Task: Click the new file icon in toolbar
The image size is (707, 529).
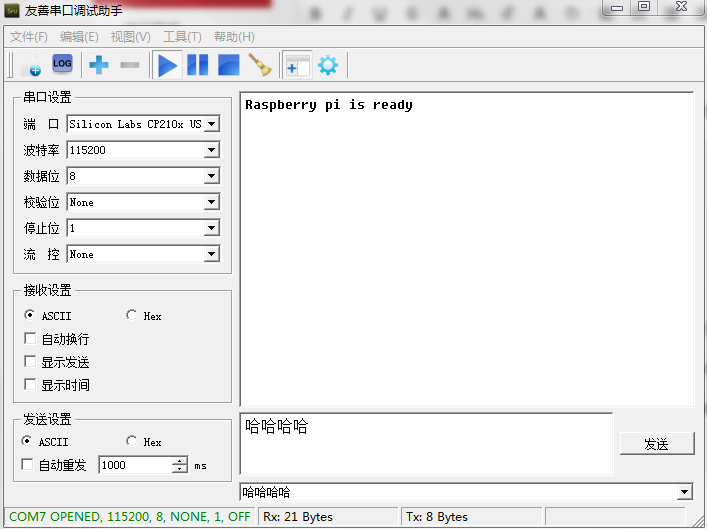Action: (32, 65)
